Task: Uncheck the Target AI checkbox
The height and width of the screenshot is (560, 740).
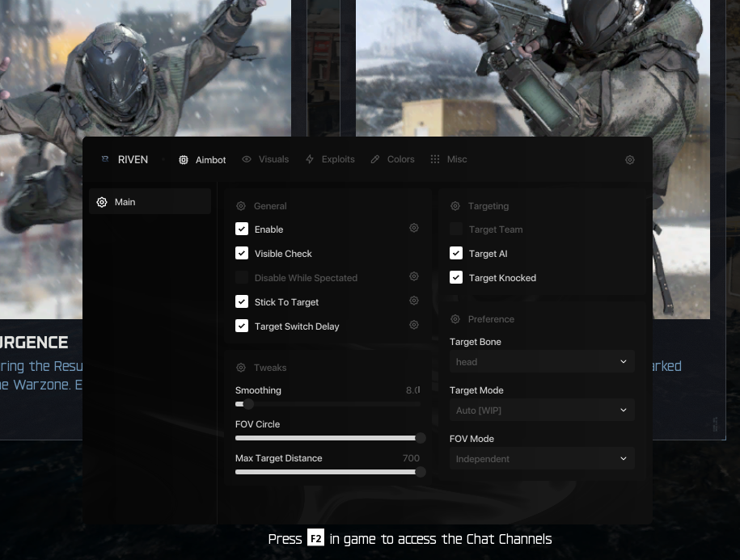Action: click(x=456, y=253)
